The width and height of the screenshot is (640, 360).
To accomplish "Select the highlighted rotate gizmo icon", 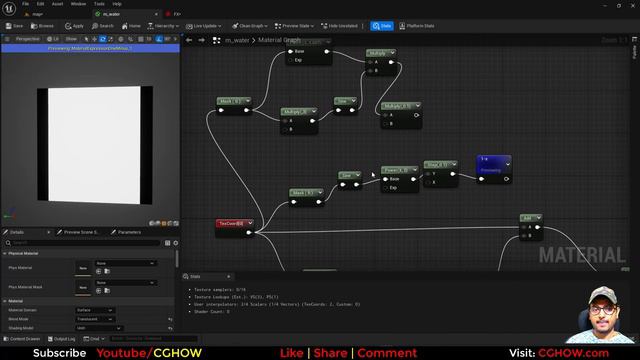I will pos(102,39).
